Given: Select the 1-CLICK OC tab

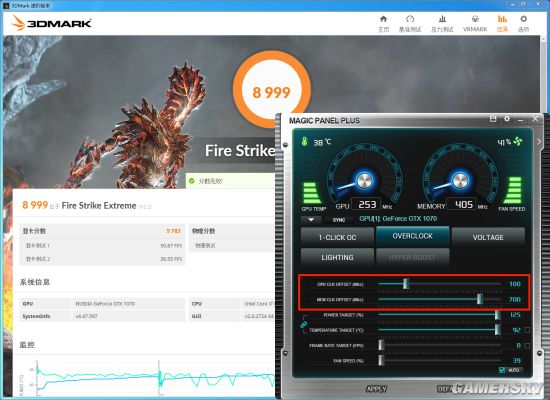Looking at the screenshot, I should click(x=337, y=238).
